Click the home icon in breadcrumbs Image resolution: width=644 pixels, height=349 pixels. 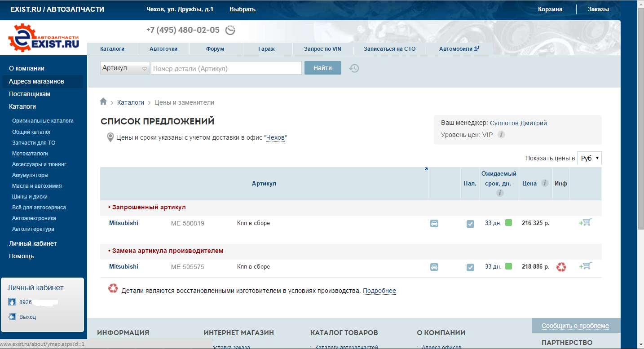103,102
